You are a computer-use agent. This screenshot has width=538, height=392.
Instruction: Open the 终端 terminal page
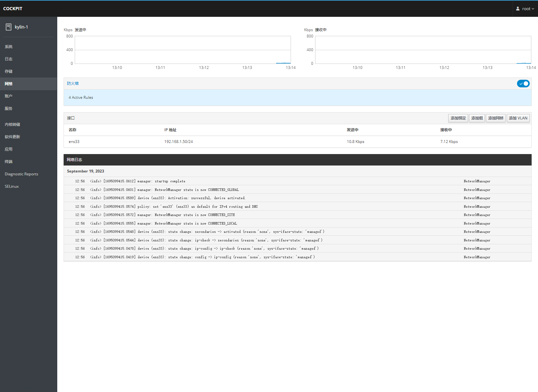[x=28, y=162]
